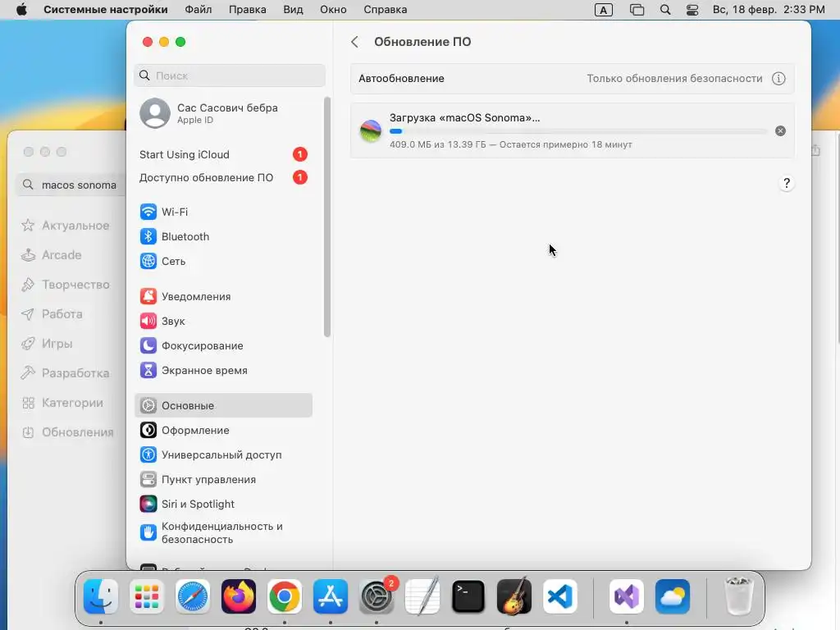Open Finder from the Dock
840x630 pixels.
tap(101, 596)
